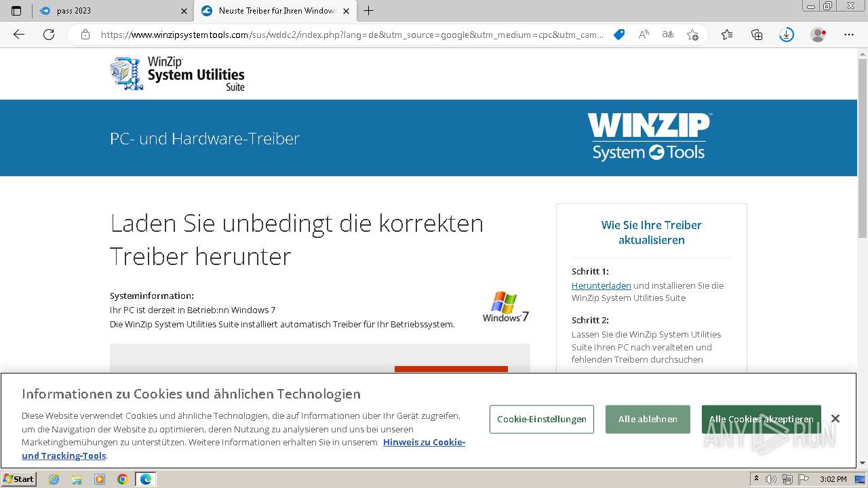Open a new browser tab

tap(368, 11)
